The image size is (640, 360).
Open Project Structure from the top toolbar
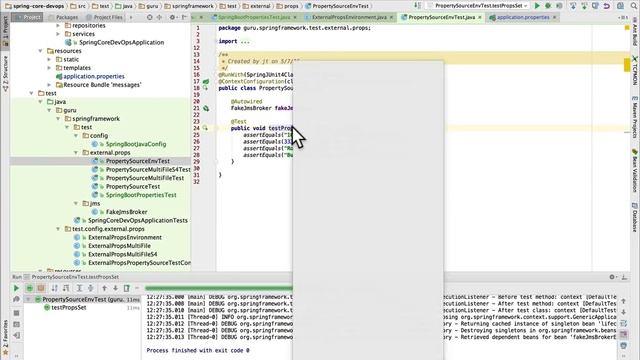[x=620, y=6]
